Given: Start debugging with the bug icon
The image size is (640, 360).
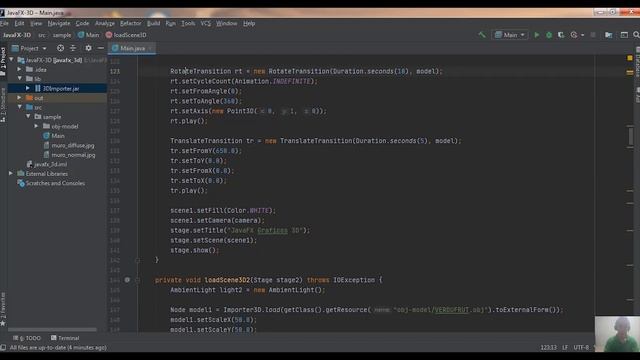Looking at the screenshot, I should (549, 35).
